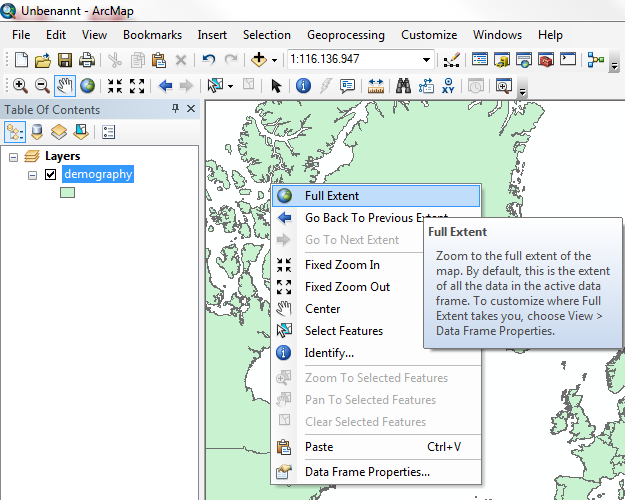This screenshot has height=500, width=625.
Task: Click the Full Extent globe toolbar icon
Action: point(87,86)
